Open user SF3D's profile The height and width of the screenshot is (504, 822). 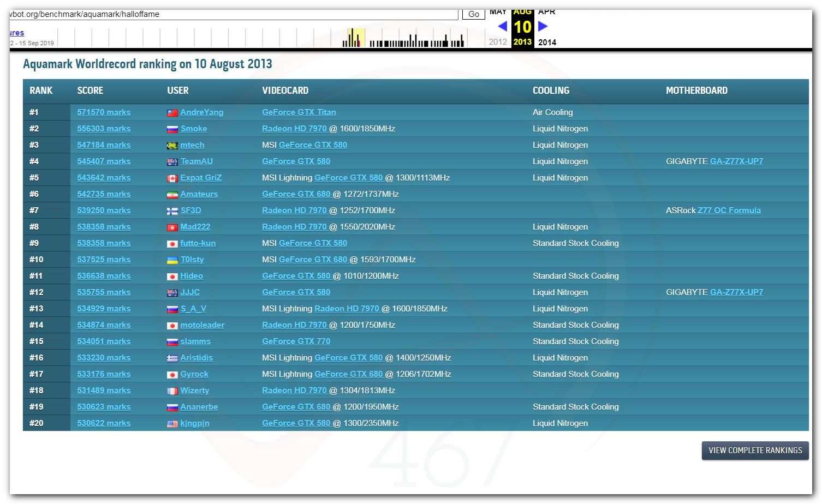point(190,211)
